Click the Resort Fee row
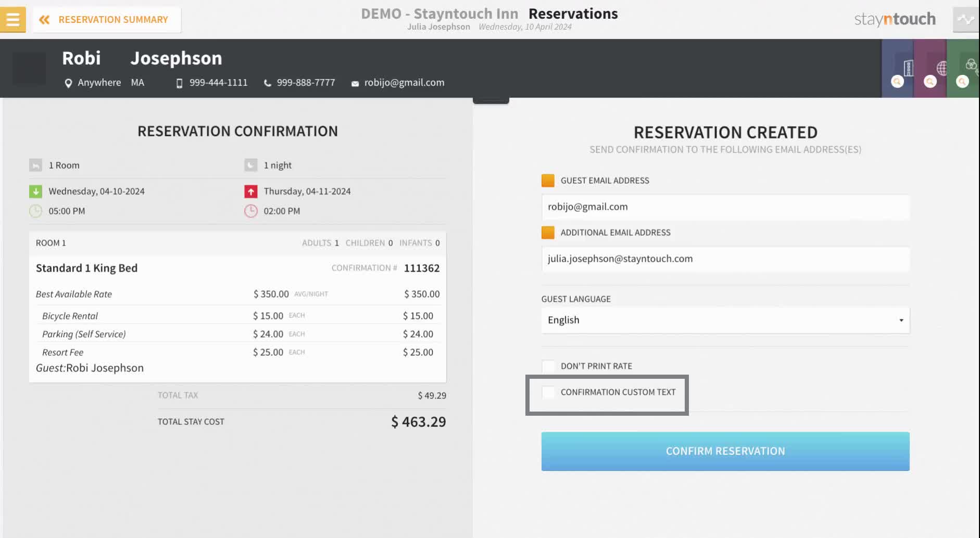Screen dimensions: 980x538 pyautogui.click(x=237, y=352)
